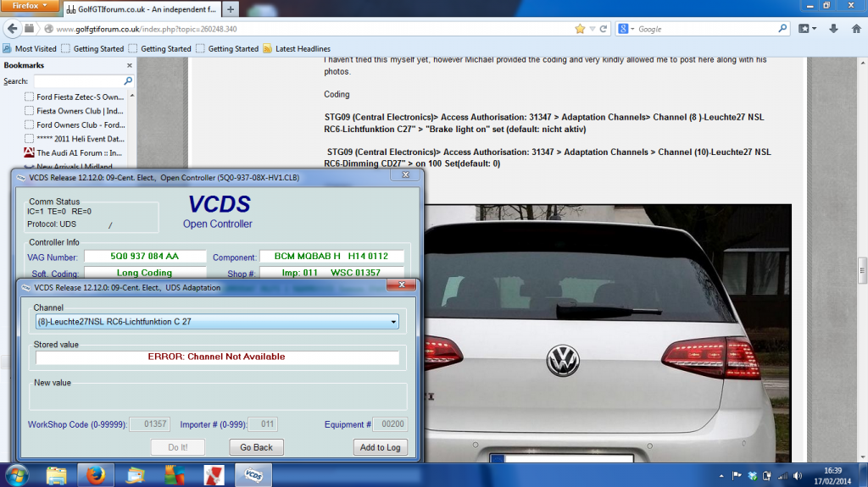Viewport: 868px width, 487px height.
Task: Click the search magnifier in Google box
Action: coord(782,28)
